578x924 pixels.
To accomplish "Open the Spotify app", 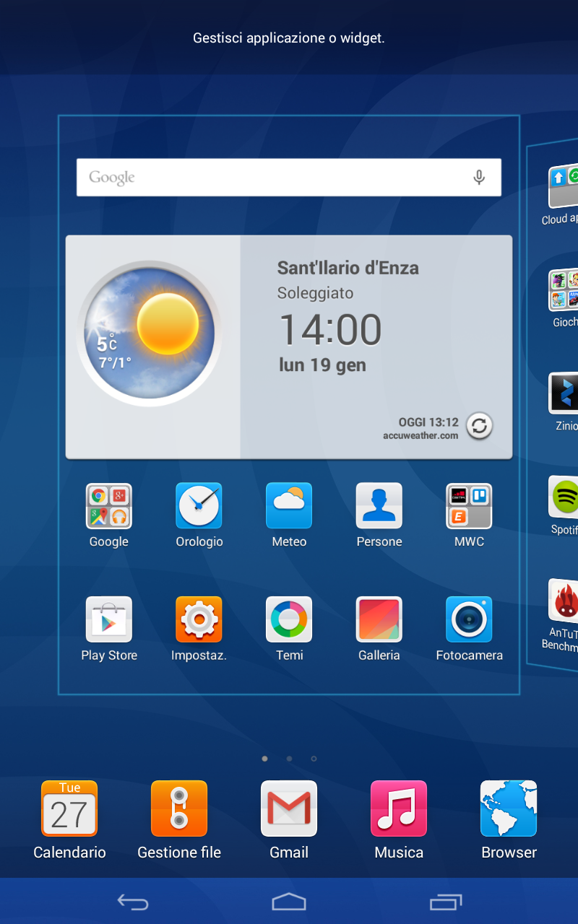I will (x=564, y=497).
